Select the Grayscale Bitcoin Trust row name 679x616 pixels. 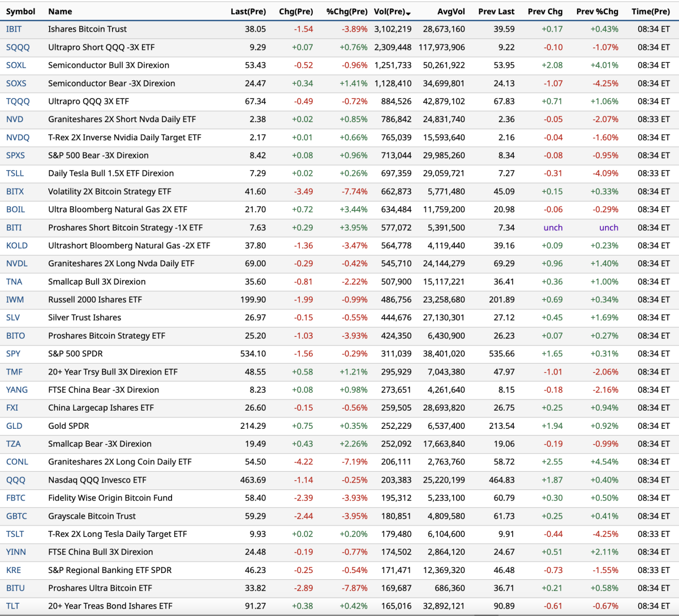(x=92, y=516)
